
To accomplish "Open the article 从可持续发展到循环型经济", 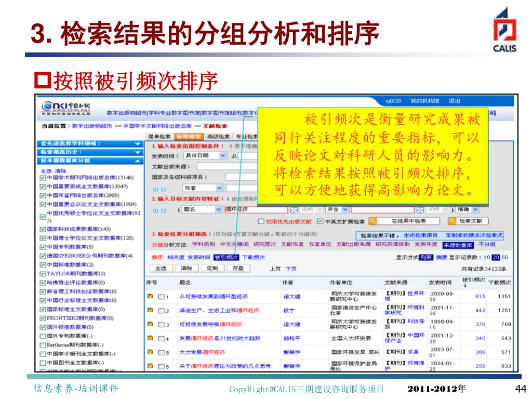I will tap(214, 297).
